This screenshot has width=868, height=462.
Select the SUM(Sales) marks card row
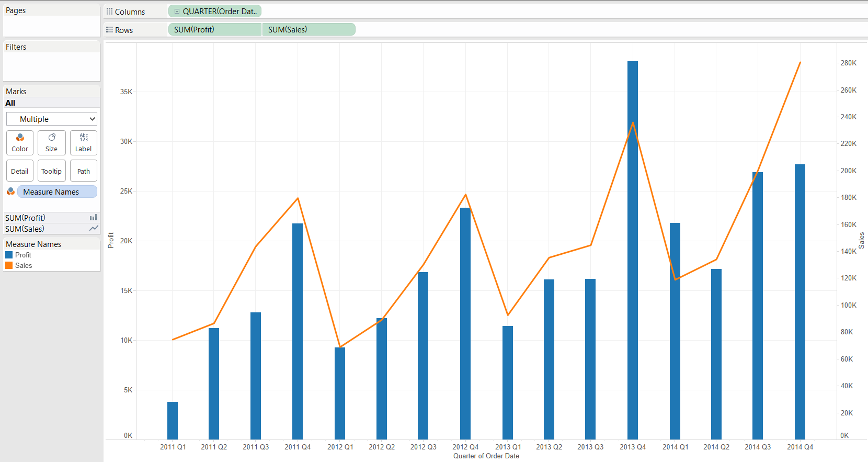click(x=51, y=229)
